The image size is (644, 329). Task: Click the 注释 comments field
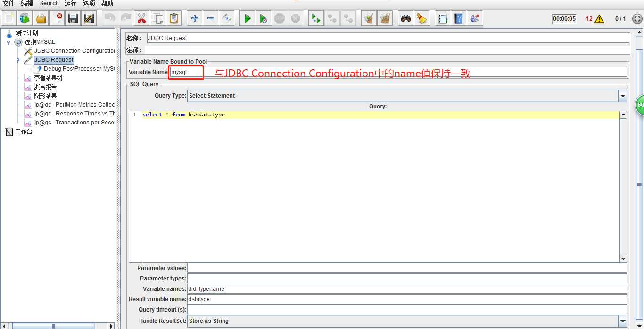(388, 50)
